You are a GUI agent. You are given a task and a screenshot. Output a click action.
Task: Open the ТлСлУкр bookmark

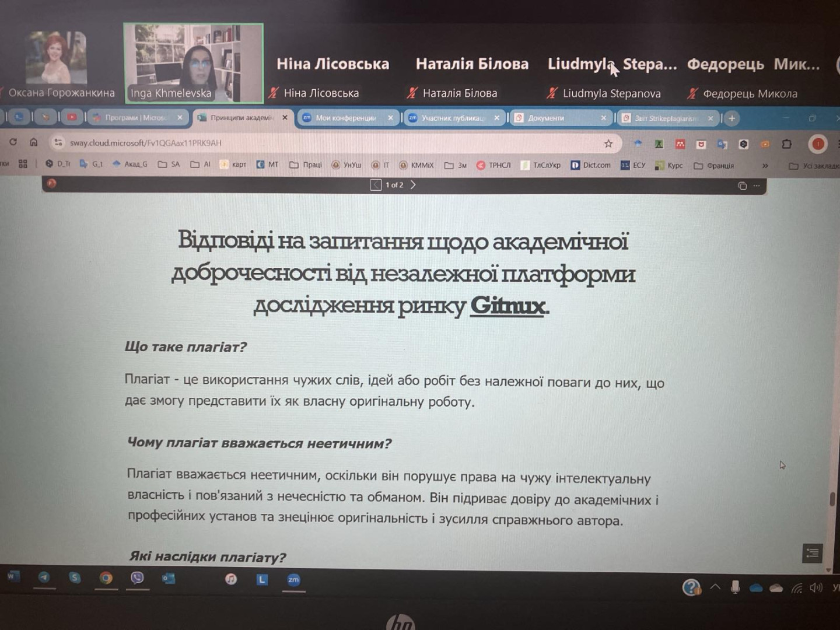(x=540, y=165)
